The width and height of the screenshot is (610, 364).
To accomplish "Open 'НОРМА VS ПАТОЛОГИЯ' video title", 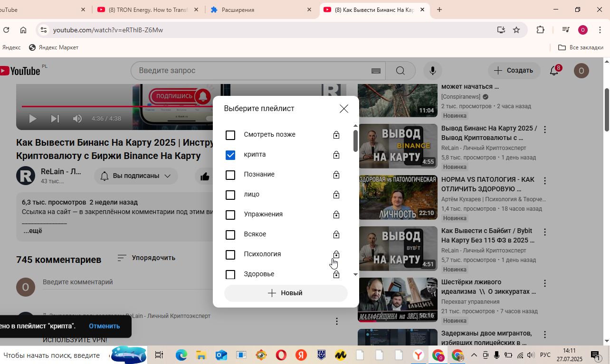I will pos(488,184).
